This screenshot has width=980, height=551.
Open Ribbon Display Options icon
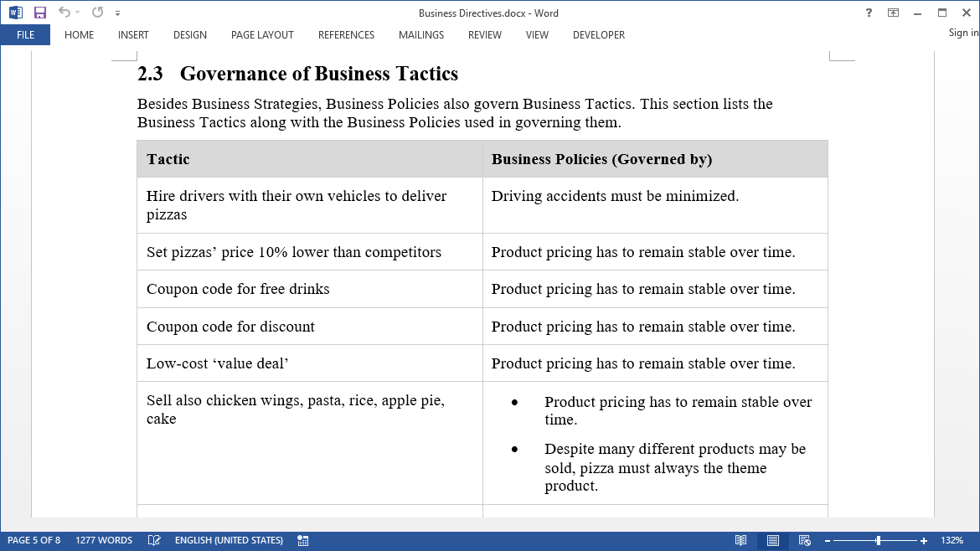(893, 13)
